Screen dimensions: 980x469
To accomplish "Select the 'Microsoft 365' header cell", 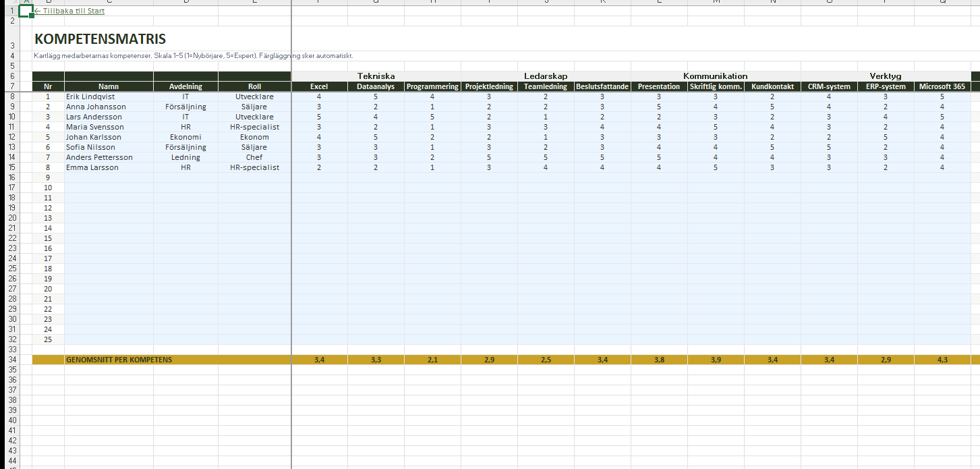I will [x=942, y=86].
